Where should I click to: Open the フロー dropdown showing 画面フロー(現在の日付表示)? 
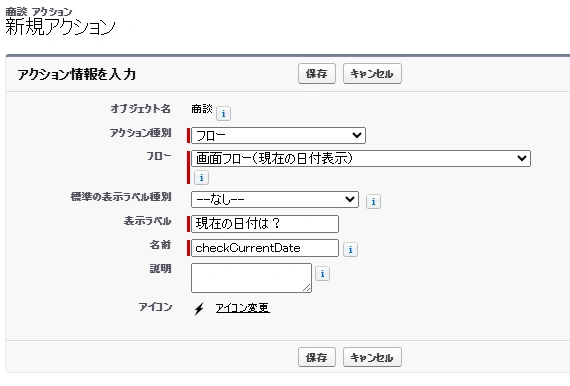pyautogui.click(x=361, y=158)
